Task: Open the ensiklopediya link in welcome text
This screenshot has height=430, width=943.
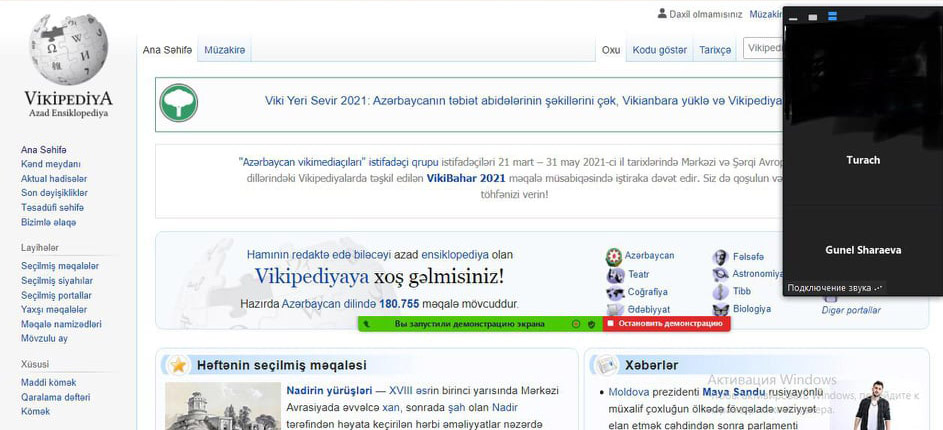Action: (455, 254)
